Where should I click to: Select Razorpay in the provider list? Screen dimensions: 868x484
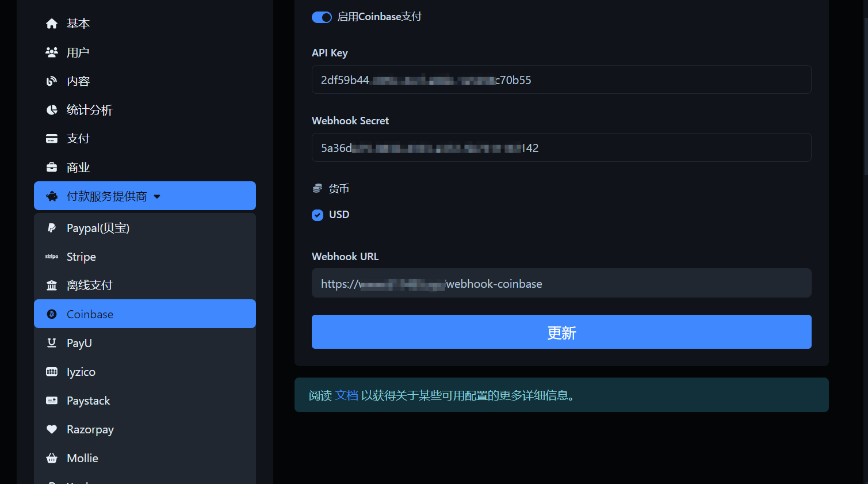click(145, 429)
